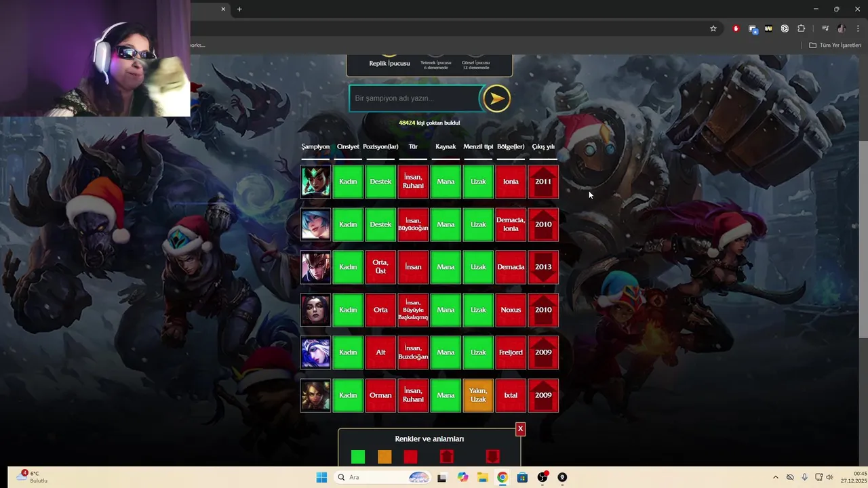Viewport: 868px width, 488px height.
Task: Open OBS Studio from the taskbar
Action: [x=542, y=477]
